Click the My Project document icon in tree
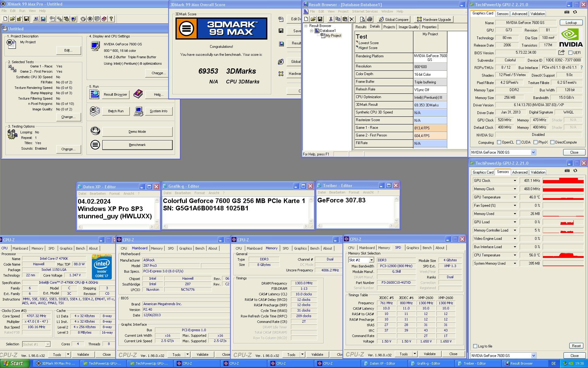This screenshot has height=368, width=588. (x=322, y=36)
